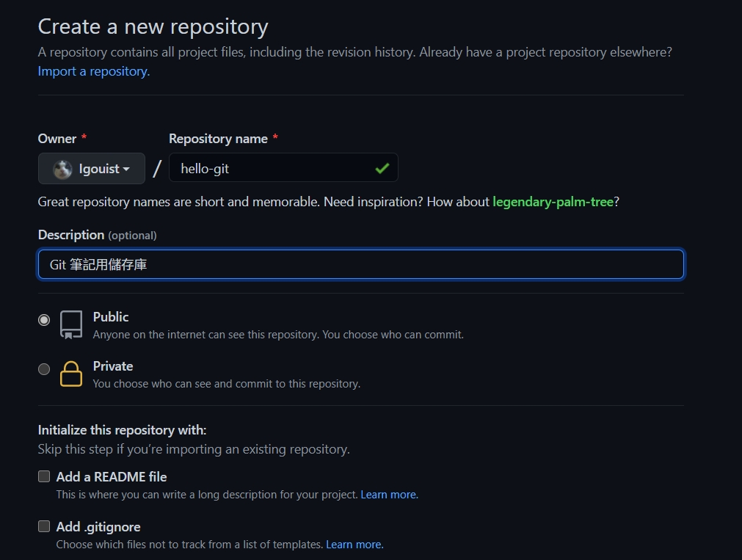Click the Igouist owner avatar icon
Viewport: 742px width, 560px height.
point(62,169)
